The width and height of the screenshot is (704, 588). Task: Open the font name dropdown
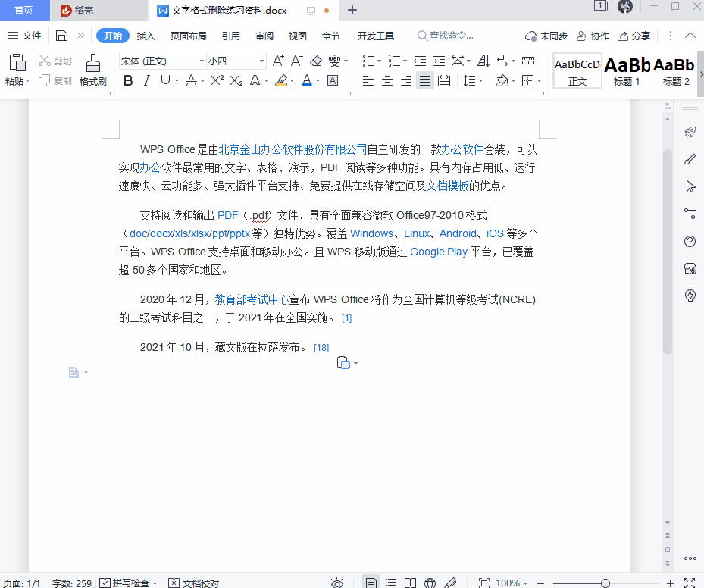pyautogui.click(x=202, y=61)
